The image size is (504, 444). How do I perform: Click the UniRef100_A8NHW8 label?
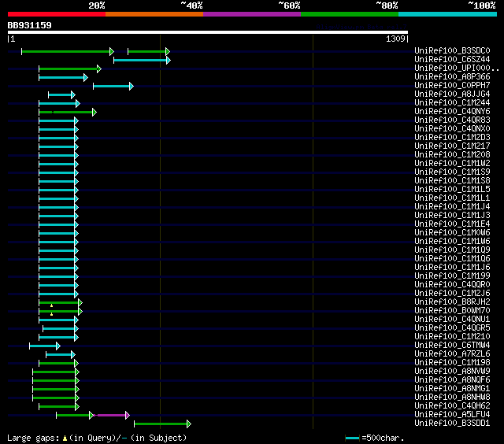(452, 398)
